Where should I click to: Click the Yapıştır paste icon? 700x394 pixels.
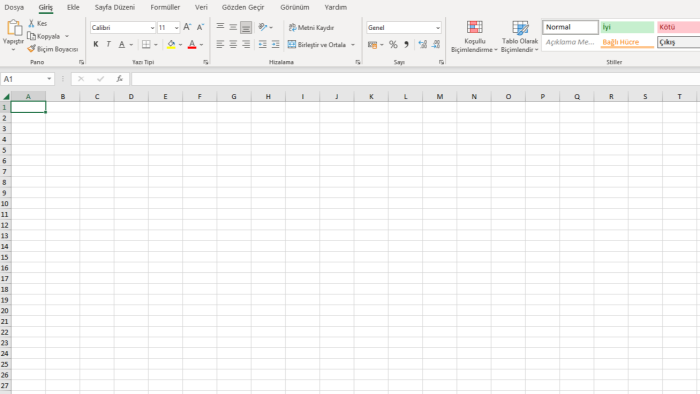(14, 28)
